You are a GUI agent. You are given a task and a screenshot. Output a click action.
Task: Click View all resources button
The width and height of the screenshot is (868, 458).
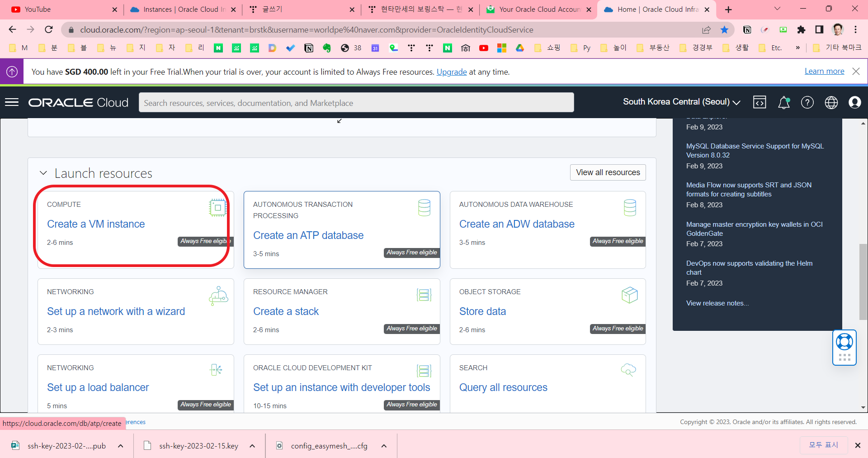click(x=608, y=172)
